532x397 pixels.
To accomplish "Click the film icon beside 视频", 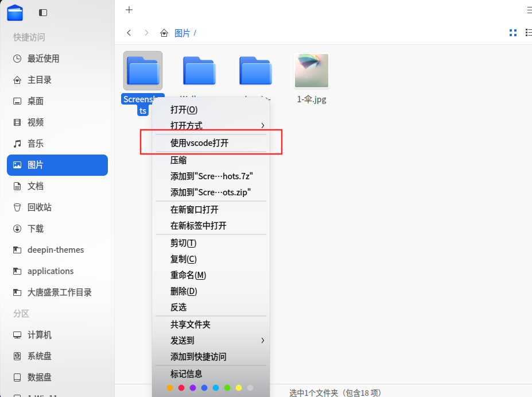I will point(17,122).
